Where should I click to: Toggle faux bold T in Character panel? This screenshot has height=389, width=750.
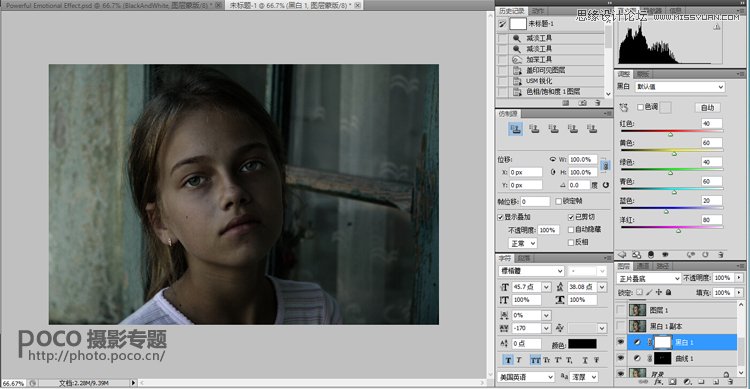(507, 360)
